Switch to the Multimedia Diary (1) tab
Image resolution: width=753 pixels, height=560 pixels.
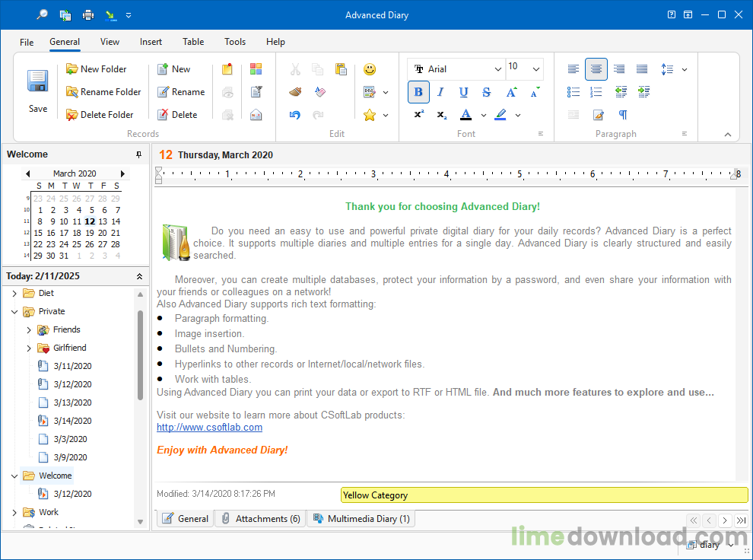click(x=361, y=519)
